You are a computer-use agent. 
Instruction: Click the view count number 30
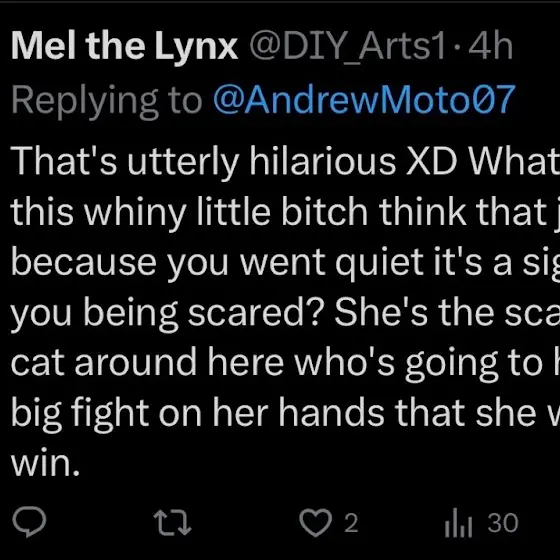[x=503, y=523]
